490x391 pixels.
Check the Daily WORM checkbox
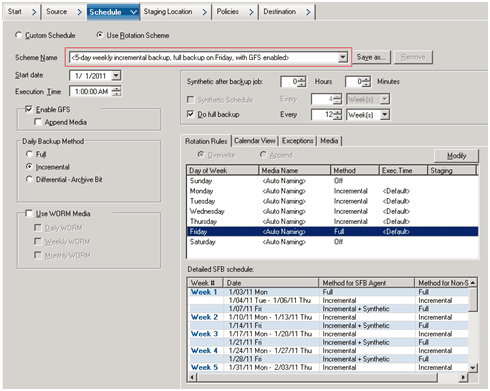pyautogui.click(x=38, y=228)
